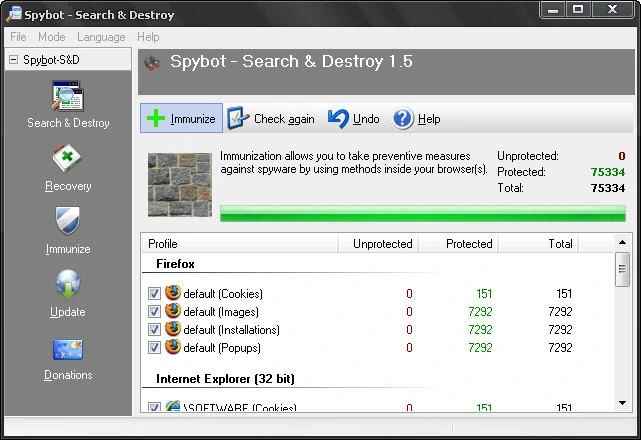The image size is (641, 440).
Task: Open the Donations sidebar icon
Action: 67,349
